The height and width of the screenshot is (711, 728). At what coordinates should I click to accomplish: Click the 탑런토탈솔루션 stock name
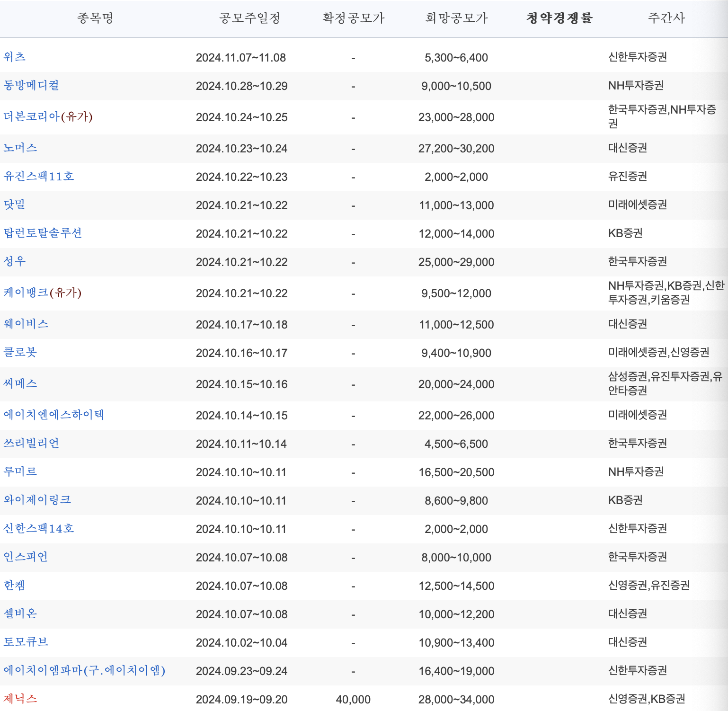click(x=43, y=233)
